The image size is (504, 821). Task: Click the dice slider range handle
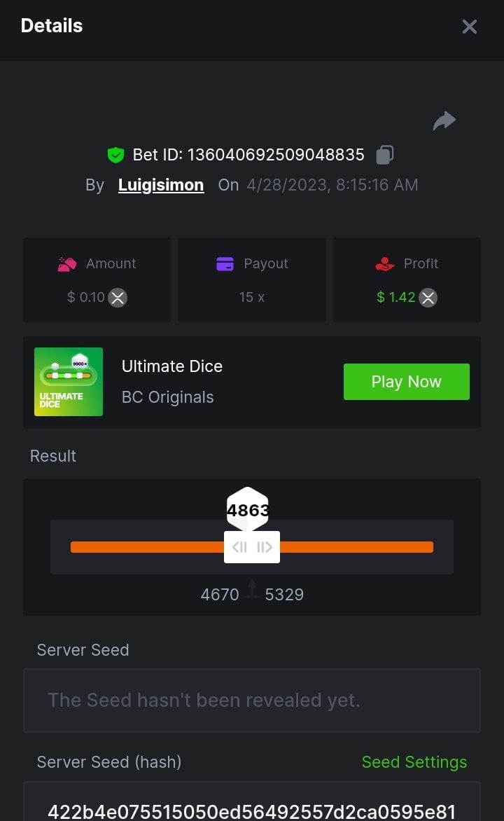[x=252, y=547]
